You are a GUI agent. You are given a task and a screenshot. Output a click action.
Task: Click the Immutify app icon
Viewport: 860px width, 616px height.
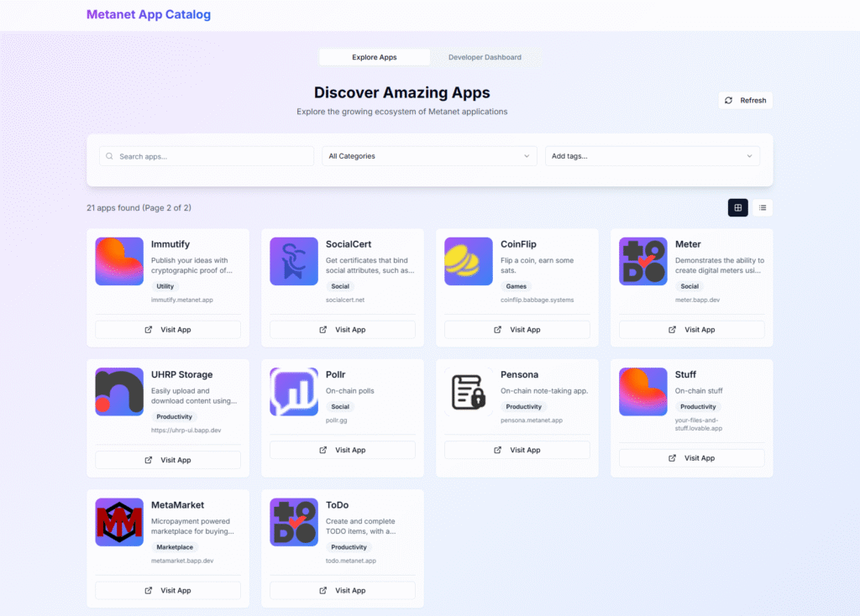pyautogui.click(x=119, y=261)
